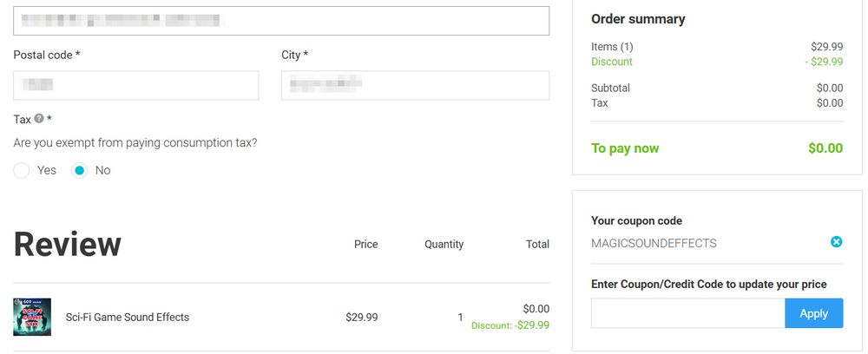Click into the City input field
The image size is (868, 354).
[415, 85]
